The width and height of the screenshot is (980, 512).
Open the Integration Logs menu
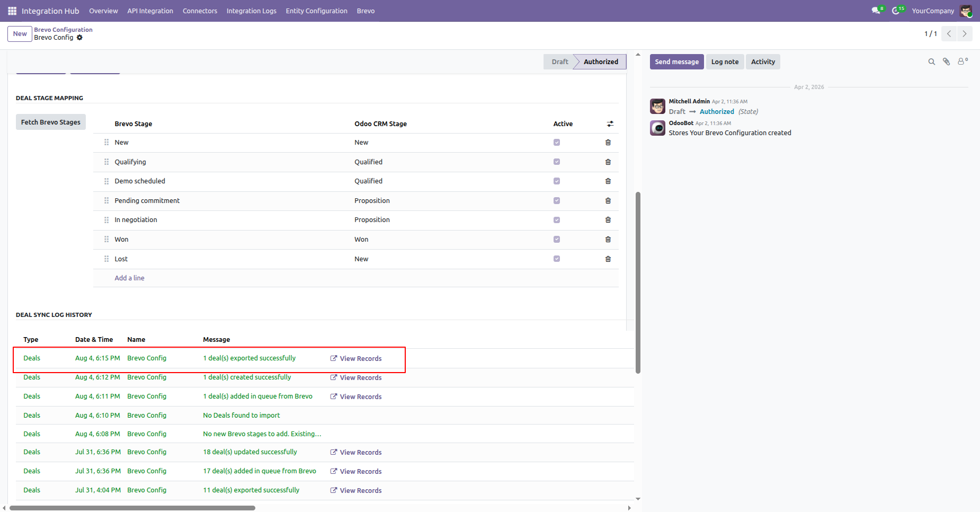tap(251, 11)
